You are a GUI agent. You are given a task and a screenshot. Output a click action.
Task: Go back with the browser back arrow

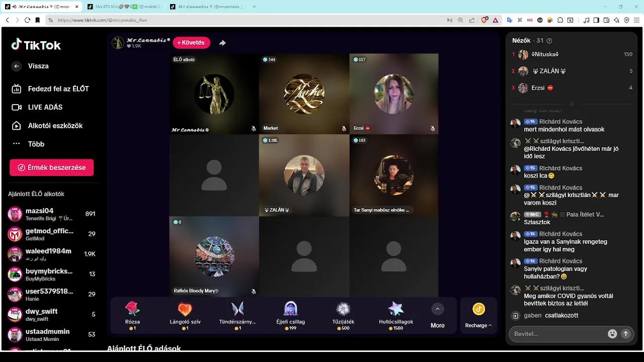(x=8, y=20)
